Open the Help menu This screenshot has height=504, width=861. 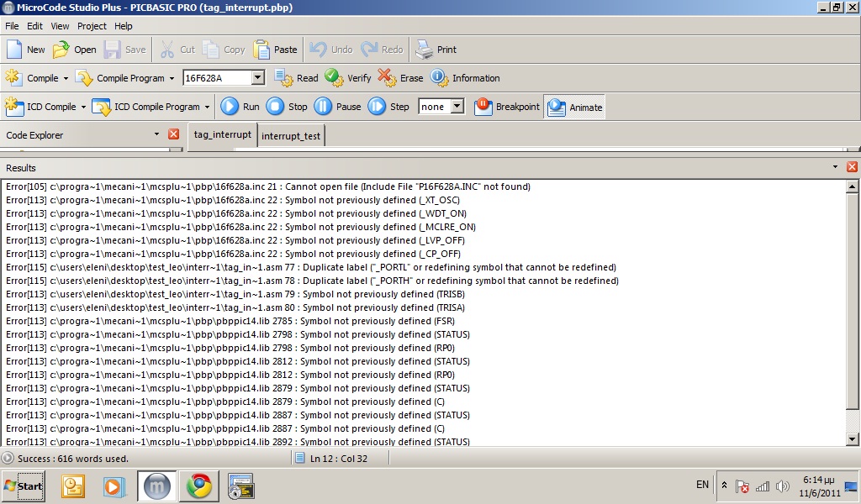tap(123, 26)
